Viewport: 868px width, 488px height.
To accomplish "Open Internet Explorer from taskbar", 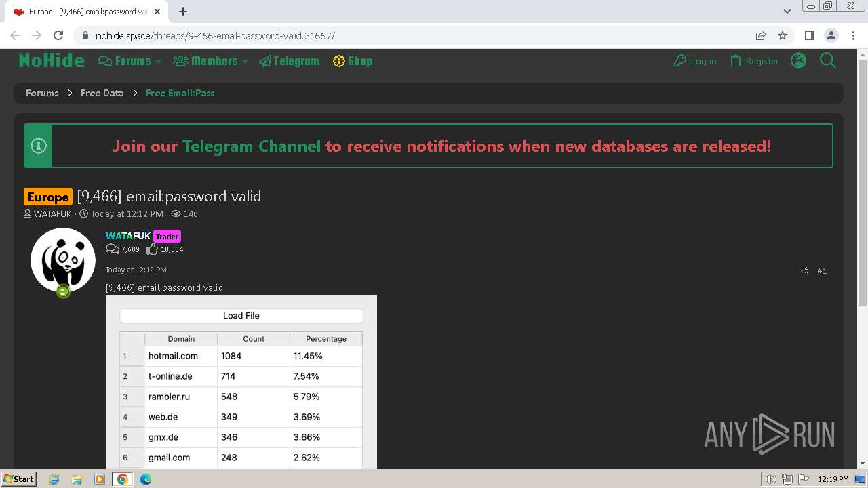I will (54, 479).
